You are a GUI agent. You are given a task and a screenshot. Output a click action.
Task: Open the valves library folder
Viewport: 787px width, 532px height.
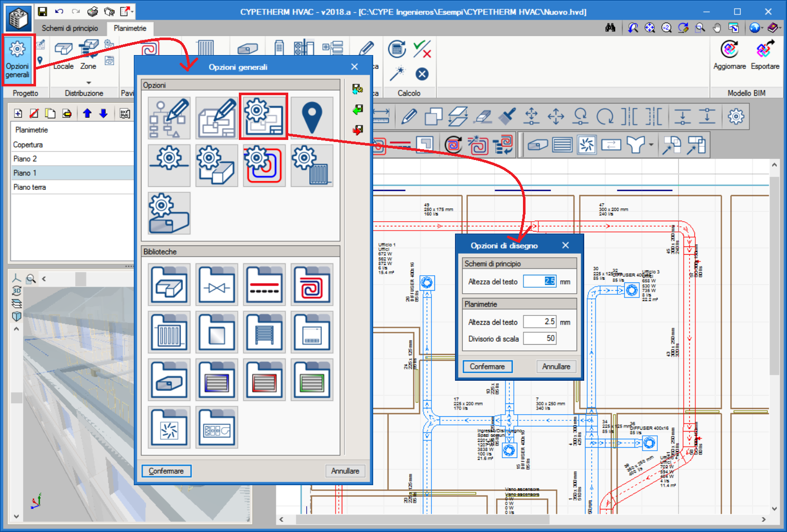pyautogui.click(x=217, y=285)
